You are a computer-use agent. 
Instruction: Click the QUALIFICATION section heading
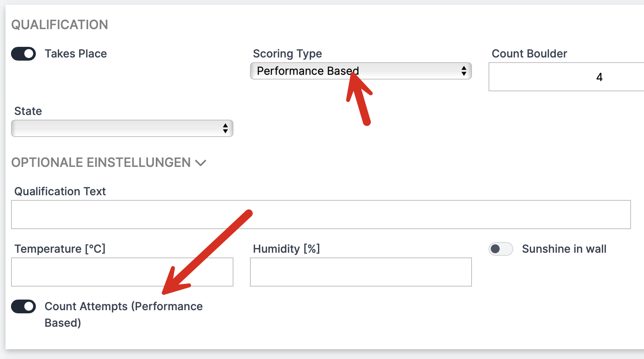59,25
